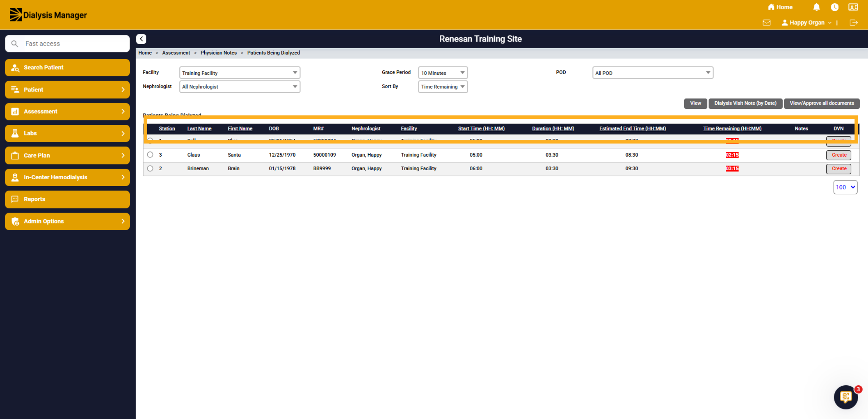Image resolution: width=868 pixels, height=419 pixels.
Task: Click Create DVN for Santa Claus
Action: point(839,155)
